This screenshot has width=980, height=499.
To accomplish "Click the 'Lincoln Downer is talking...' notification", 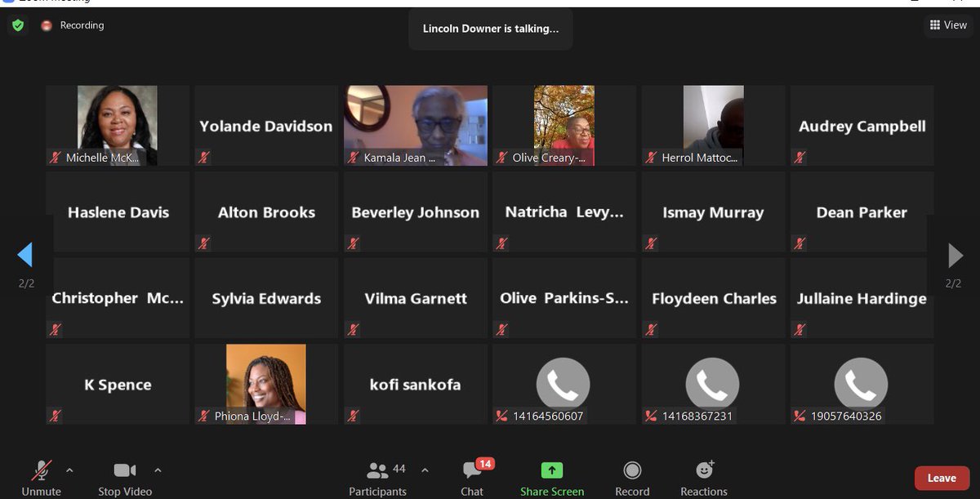I will tap(491, 29).
